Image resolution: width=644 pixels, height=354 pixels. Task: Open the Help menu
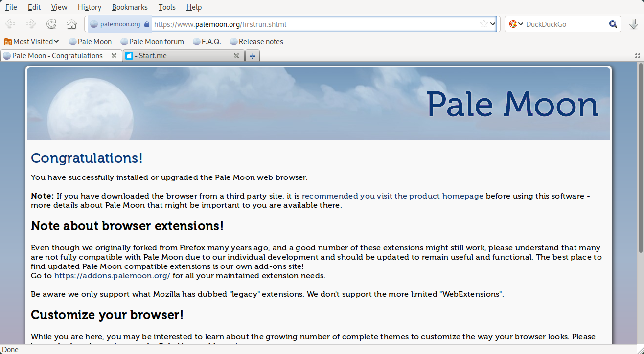pyautogui.click(x=194, y=7)
